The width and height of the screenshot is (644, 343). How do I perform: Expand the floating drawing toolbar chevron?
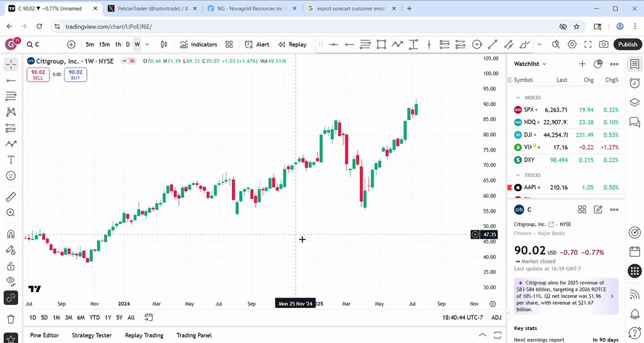tap(539, 44)
